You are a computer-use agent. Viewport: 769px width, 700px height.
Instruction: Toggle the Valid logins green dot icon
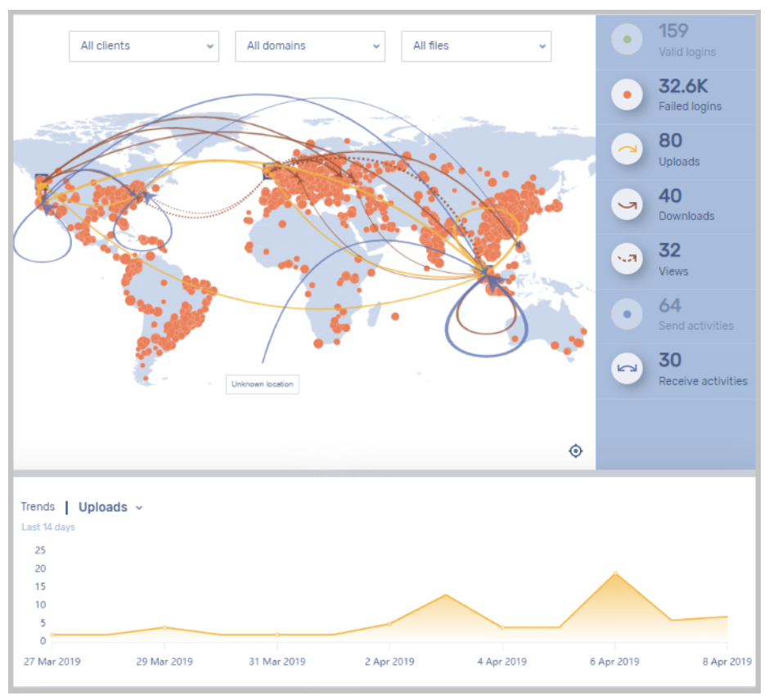(x=627, y=39)
